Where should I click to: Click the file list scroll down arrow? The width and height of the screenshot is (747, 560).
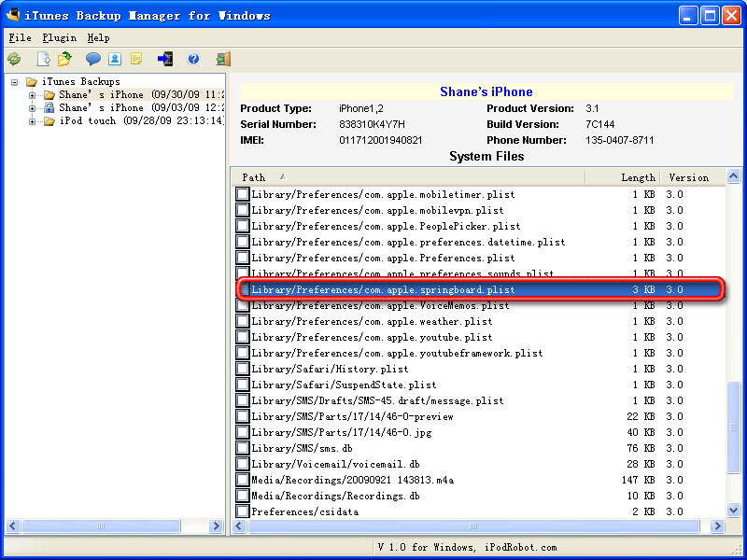click(x=734, y=511)
